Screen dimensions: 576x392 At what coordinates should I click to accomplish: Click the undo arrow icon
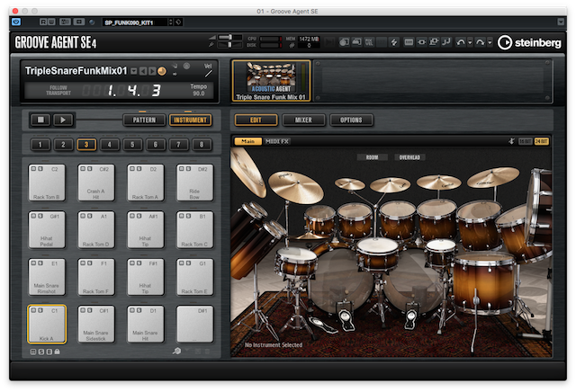pyautogui.click(x=461, y=42)
